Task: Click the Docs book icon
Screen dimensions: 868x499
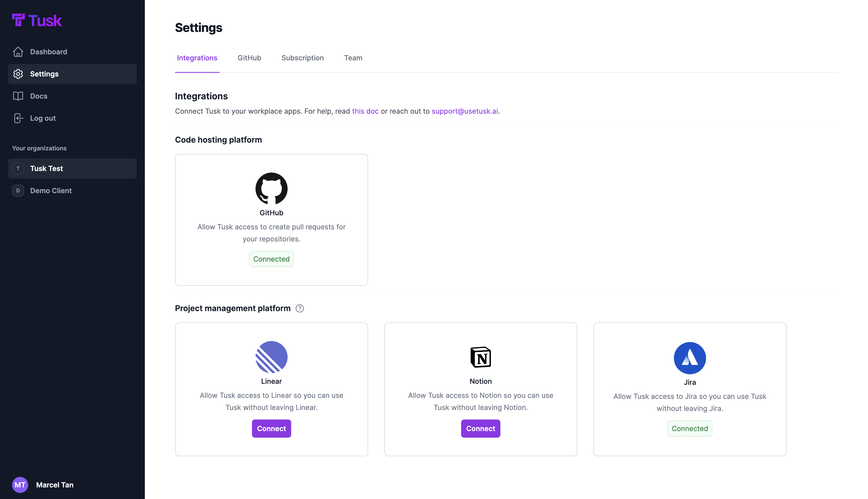Action: (x=18, y=96)
